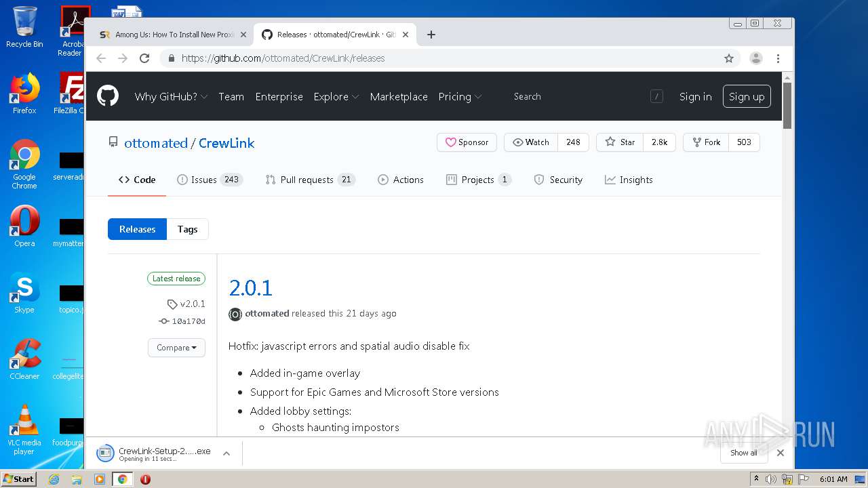Viewport: 868px width, 488px height.
Task: Open VLC media player shortcut
Action: pos(24,430)
